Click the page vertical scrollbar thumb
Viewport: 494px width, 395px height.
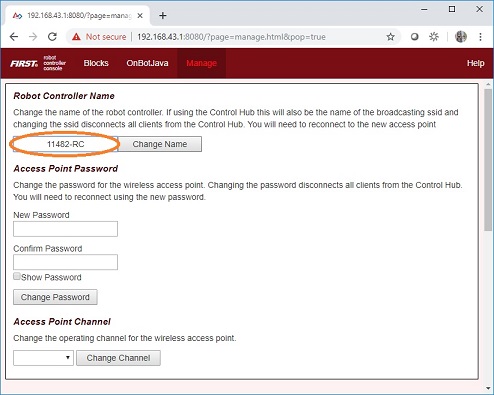(488, 159)
